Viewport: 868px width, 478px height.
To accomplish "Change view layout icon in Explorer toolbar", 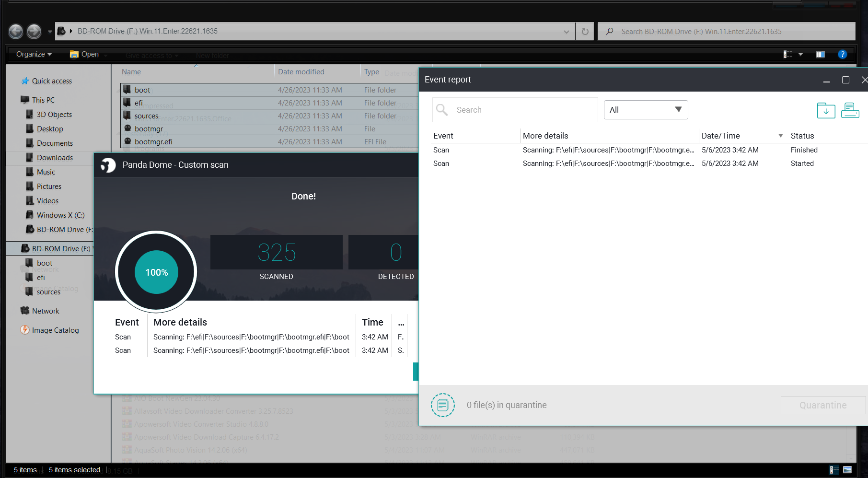I will [x=788, y=54].
